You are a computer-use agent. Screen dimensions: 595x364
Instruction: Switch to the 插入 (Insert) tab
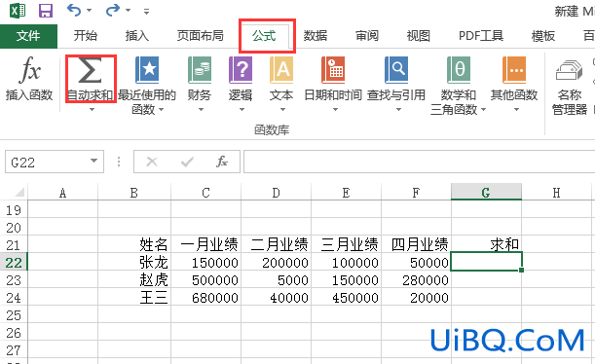pyautogui.click(x=137, y=36)
